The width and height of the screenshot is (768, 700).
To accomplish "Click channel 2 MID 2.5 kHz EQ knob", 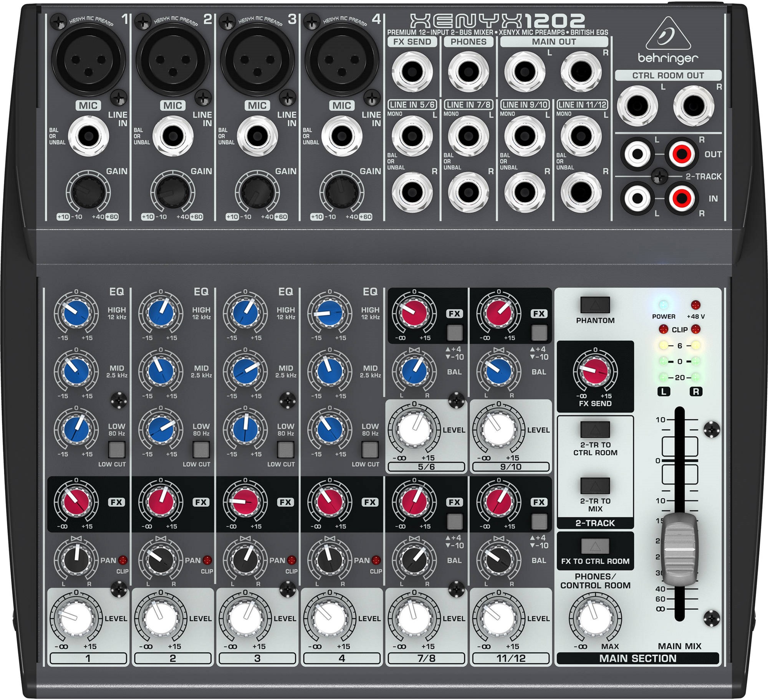I will (161, 371).
